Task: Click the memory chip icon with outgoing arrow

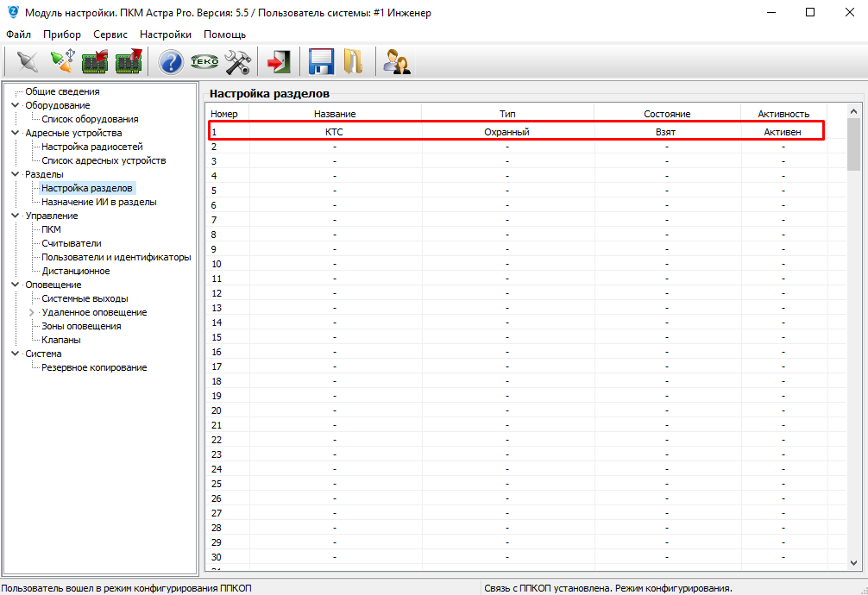Action: 129,61
